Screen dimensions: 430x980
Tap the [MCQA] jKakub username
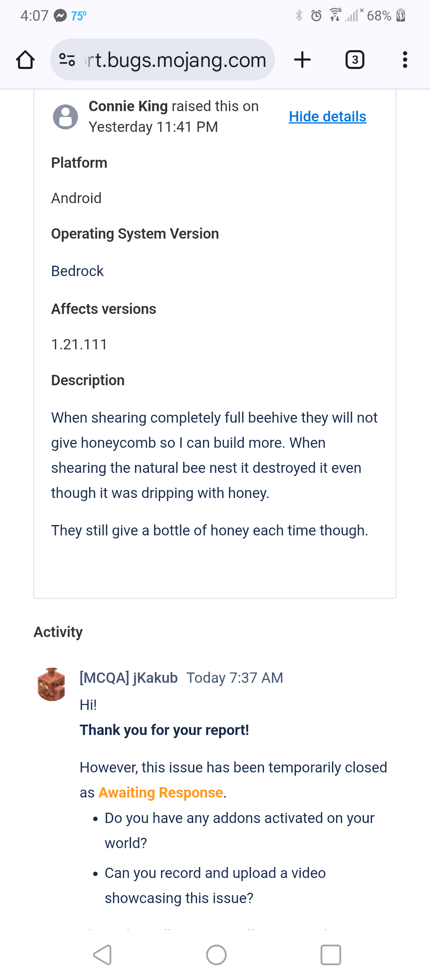click(x=129, y=678)
